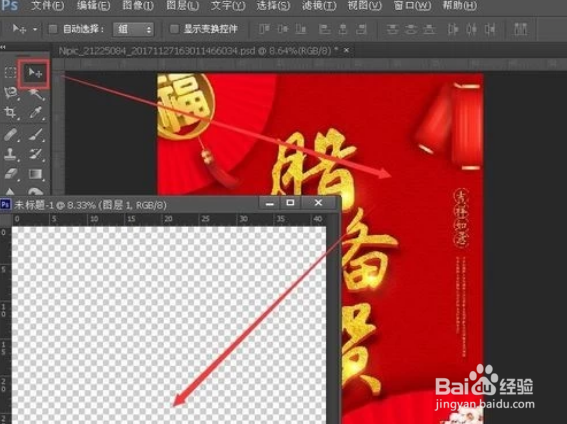Click the Align Horizontal Centers icon
567x424 pixels.
point(343,29)
